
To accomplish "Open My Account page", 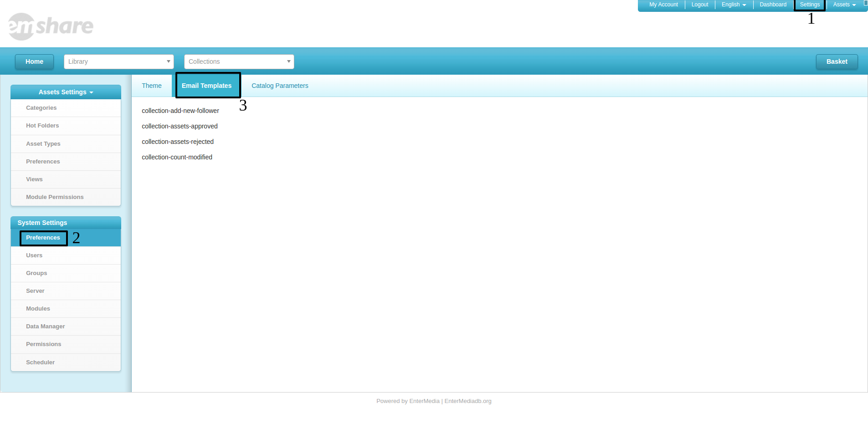I will point(663,5).
